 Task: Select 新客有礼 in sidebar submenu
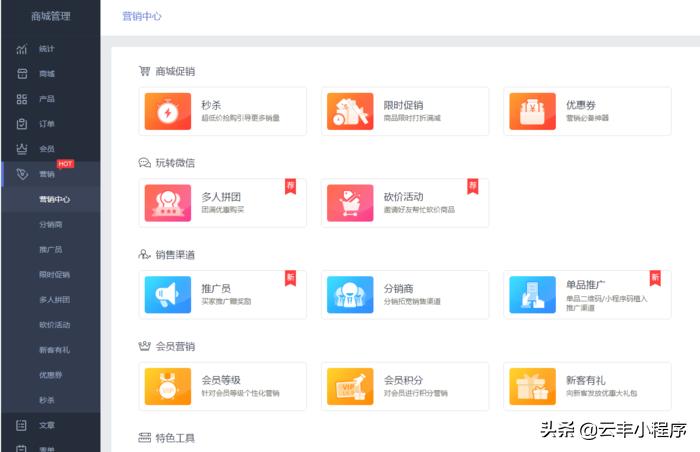(x=54, y=350)
